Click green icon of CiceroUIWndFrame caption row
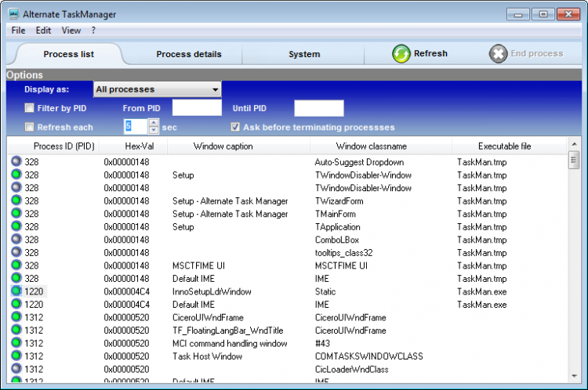The height and width of the screenshot is (390, 588). point(16,317)
